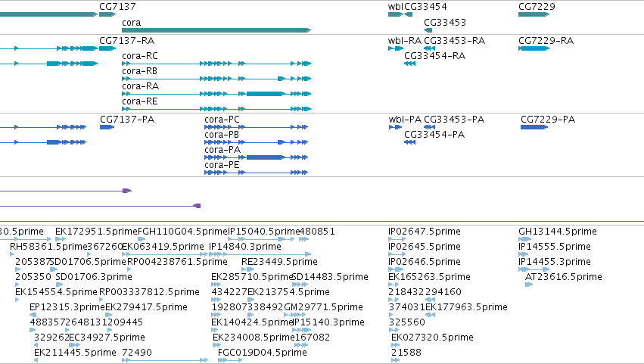Screen dimensions: 644x364
Task: Click EST IP14840.3prime label
Action: 245,247
